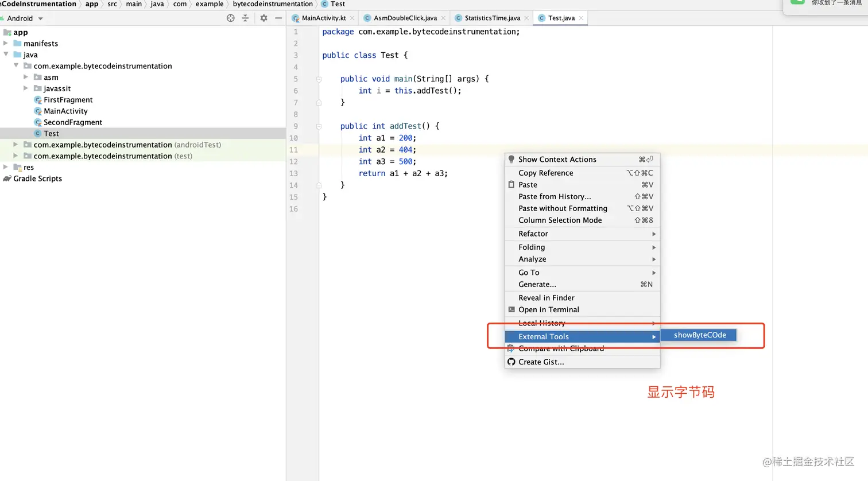
Task: Select the FirstFragment class
Action: pyautogui.click(x=143, y=100)
